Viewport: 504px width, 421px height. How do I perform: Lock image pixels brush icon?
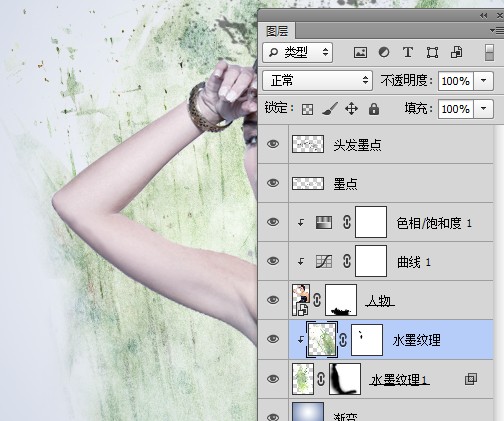point(330,109)
